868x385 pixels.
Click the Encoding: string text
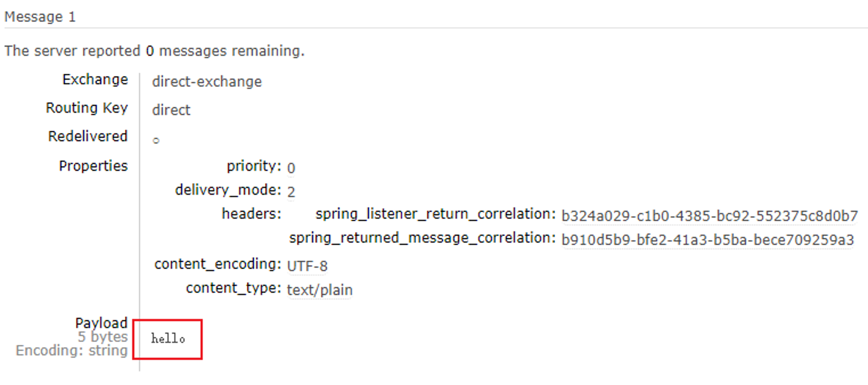(72, 350)
